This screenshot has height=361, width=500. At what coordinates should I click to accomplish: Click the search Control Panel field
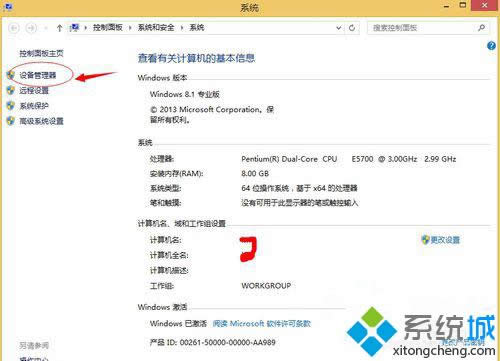coord(428,28)
